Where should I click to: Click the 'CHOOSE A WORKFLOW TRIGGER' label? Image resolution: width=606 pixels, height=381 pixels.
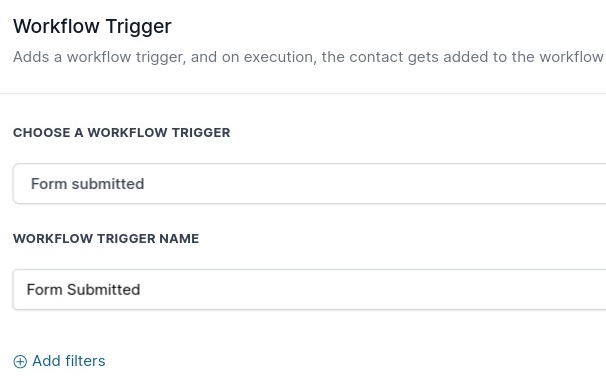[x=121, y=133]
